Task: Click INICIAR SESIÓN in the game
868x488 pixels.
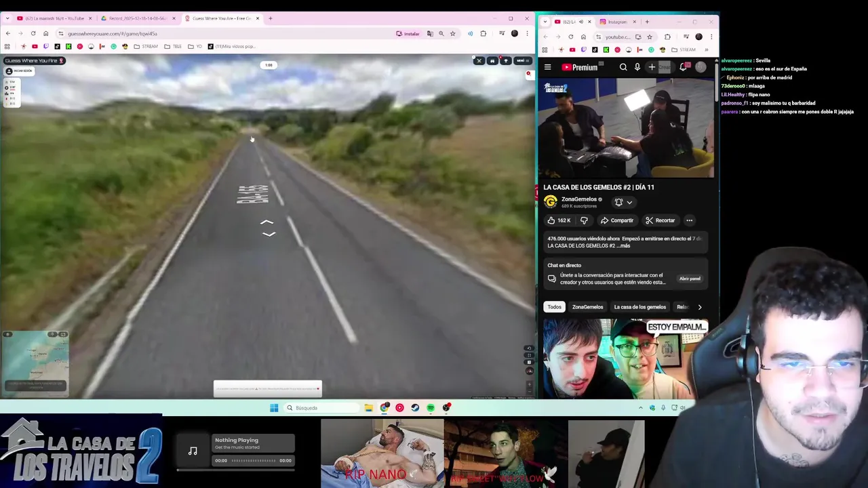Action: [19, 71]
